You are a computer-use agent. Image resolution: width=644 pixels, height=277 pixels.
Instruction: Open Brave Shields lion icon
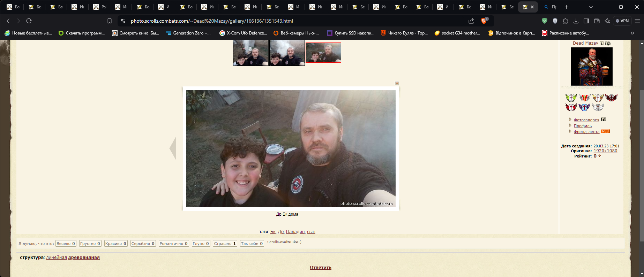click(x=484, y=21)
